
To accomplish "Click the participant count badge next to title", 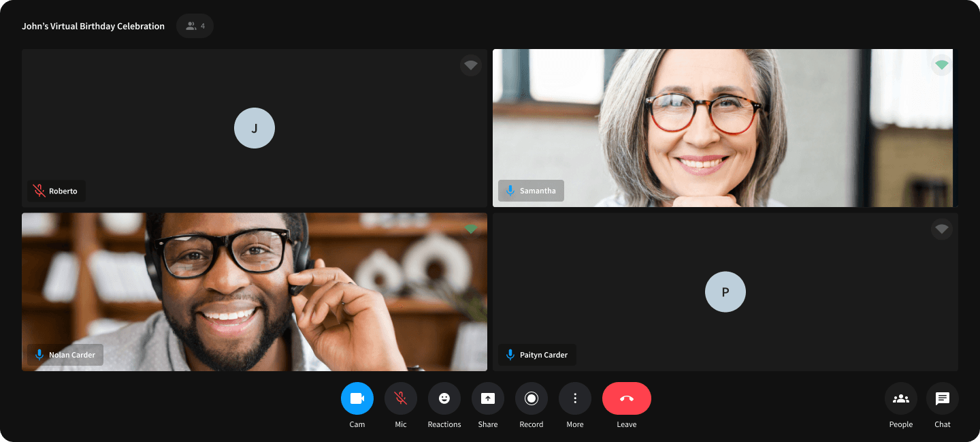I will pos(195,25).
